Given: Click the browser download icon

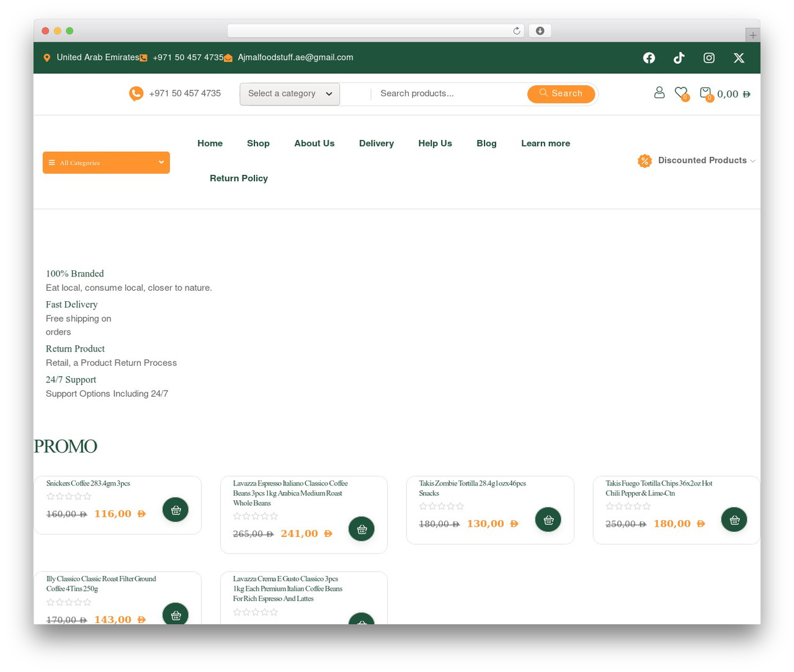Looking at the screenshot, I should pyautogui.click(x=540, y=31).
